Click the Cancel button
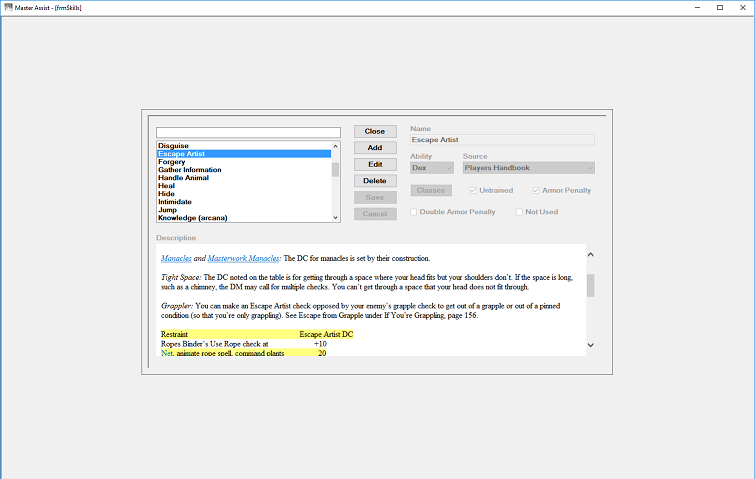 click(375, 214)
